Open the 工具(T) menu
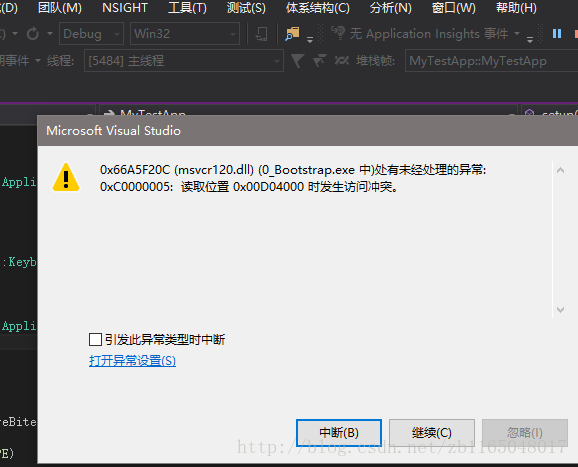The width and height of the screenshot is (578, 467). [x=187, y=8]
